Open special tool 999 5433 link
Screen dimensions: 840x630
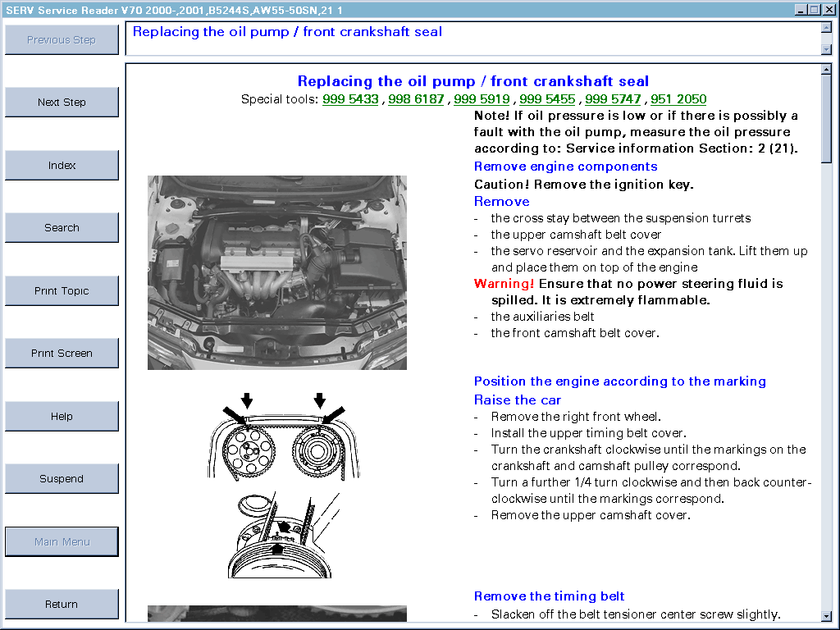tap(350, 99)
